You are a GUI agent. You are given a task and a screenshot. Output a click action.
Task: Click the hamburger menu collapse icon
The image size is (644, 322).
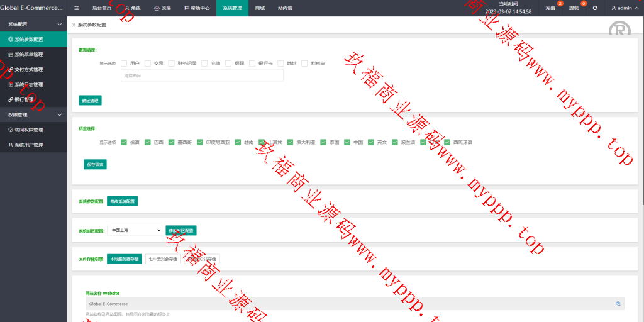pyautogui.click(x=76, y=8)
